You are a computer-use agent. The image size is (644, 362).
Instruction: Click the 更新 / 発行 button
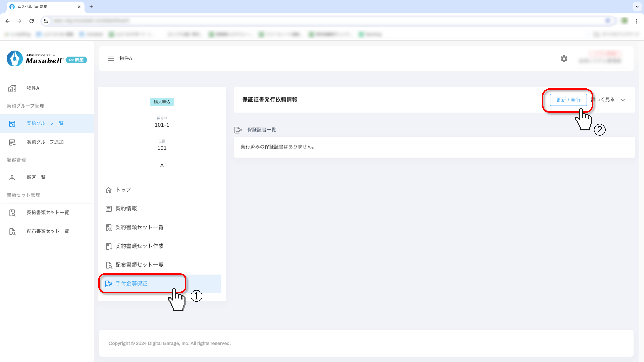point(568,100)
